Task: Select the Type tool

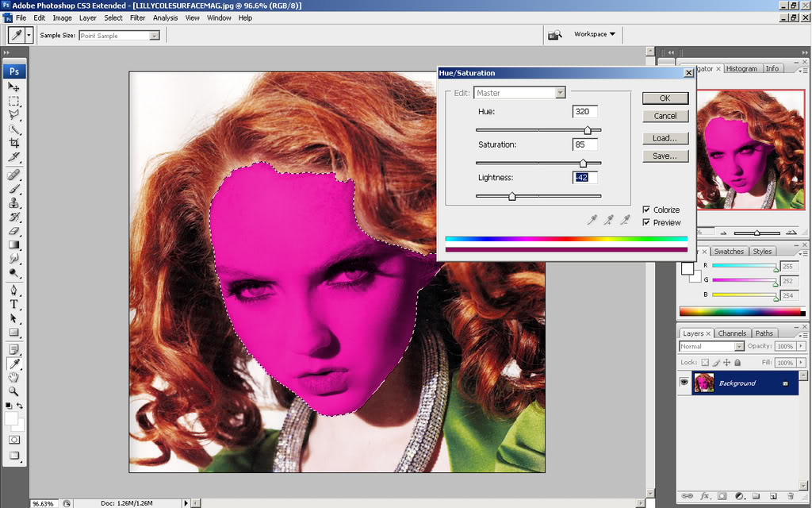Action: (x=14, y=304)
